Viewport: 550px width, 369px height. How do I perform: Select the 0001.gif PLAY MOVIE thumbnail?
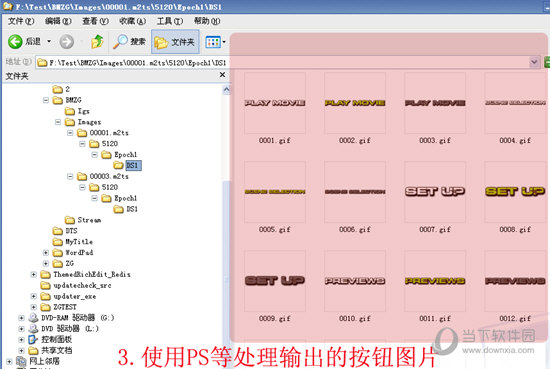pos(275,103)
